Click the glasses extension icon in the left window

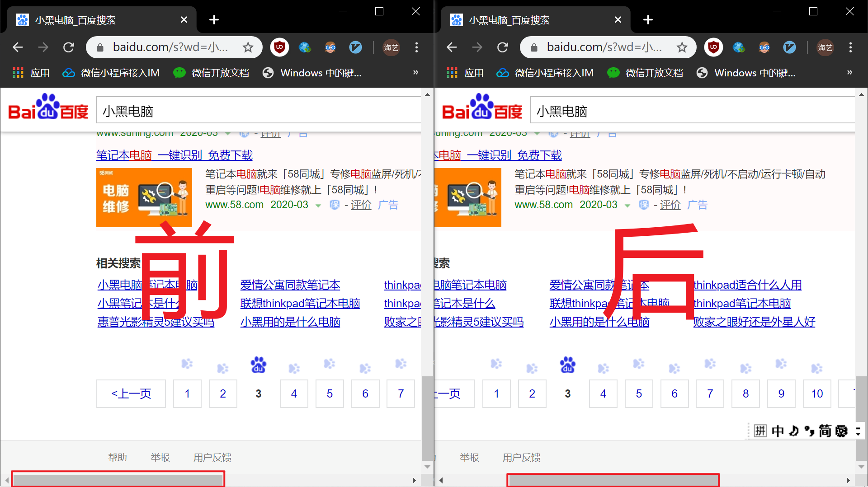[x=330, y=47]
